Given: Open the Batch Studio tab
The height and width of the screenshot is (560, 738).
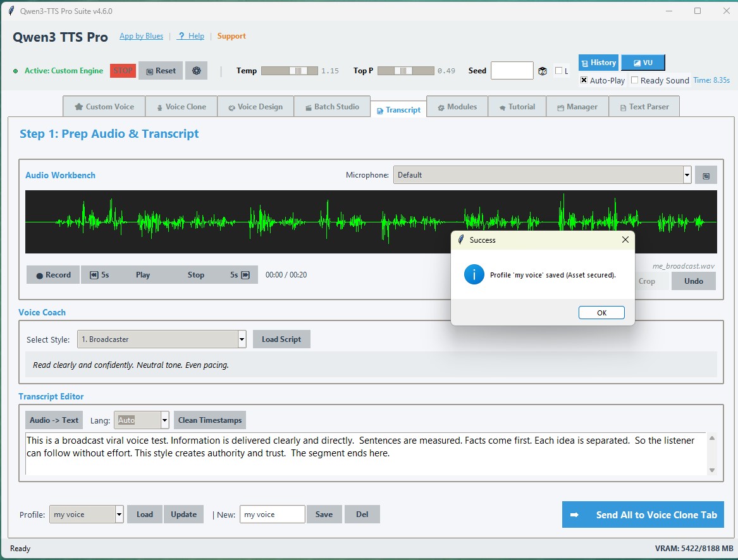Looking at the screenshot, I should (332, 107).
